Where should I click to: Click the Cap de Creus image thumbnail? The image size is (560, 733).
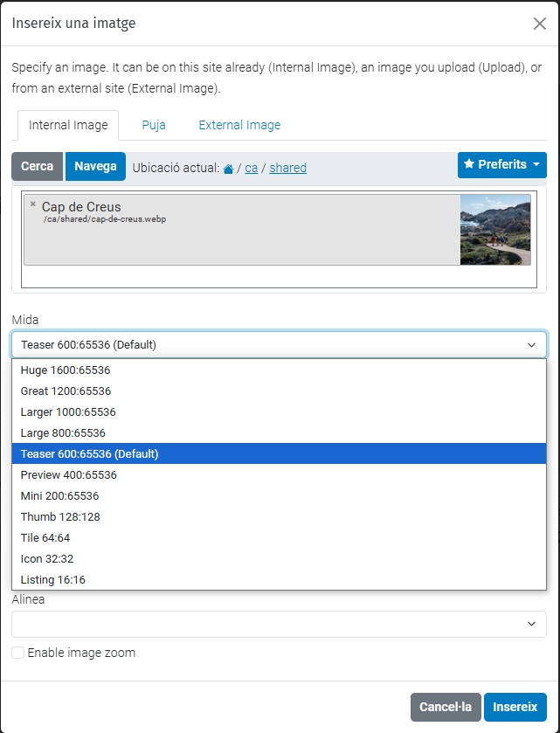[494, 230]
